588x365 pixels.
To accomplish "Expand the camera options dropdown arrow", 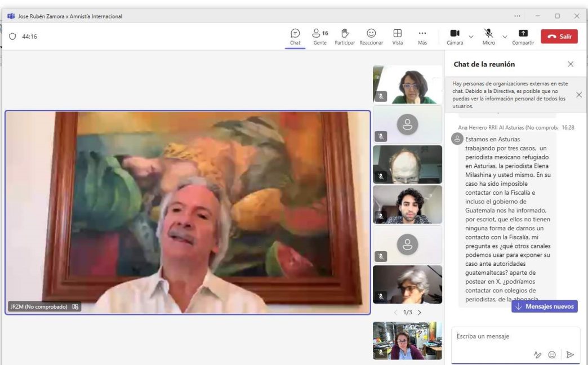I will (471, 37).
